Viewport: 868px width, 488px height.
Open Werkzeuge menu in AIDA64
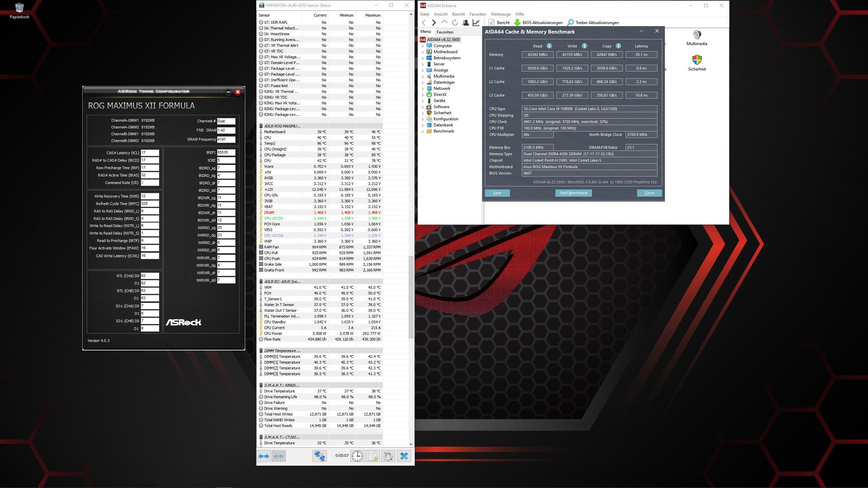coord(501,14)
